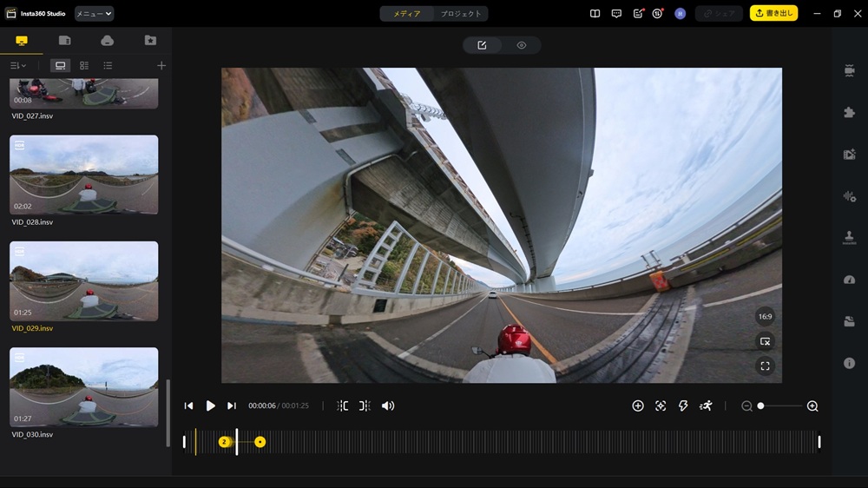Click the media list scrollbar
Viewport: 868px width, 488px height.
tap(168, 413)
